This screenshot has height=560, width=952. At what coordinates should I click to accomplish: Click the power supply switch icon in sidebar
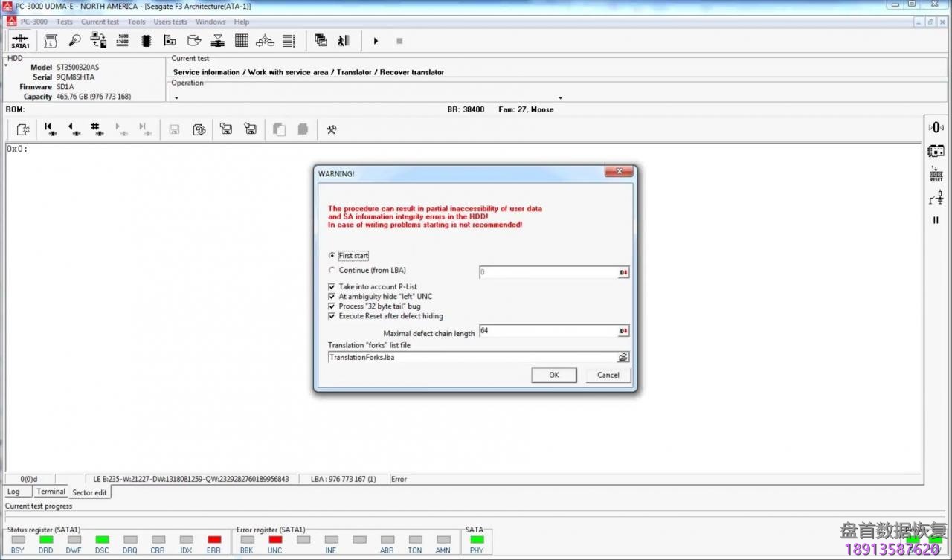[x=936, y=199]
